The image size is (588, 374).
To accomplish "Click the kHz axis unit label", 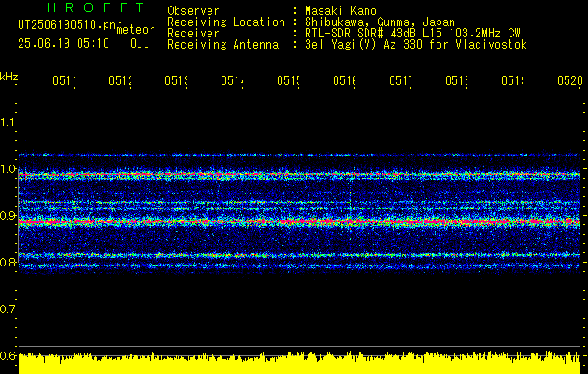I will [9, 77].
